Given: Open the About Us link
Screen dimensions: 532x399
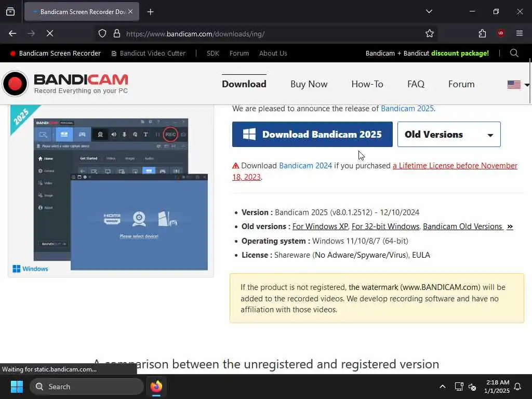Looking at the screenshot, I should [273, 54].
